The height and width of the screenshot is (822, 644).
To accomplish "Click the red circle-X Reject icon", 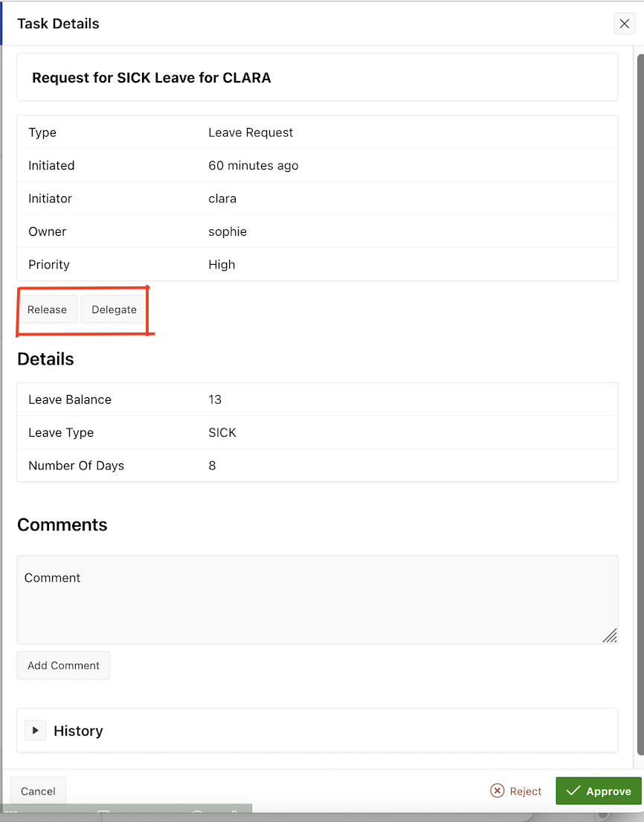I will click(498, 791).
